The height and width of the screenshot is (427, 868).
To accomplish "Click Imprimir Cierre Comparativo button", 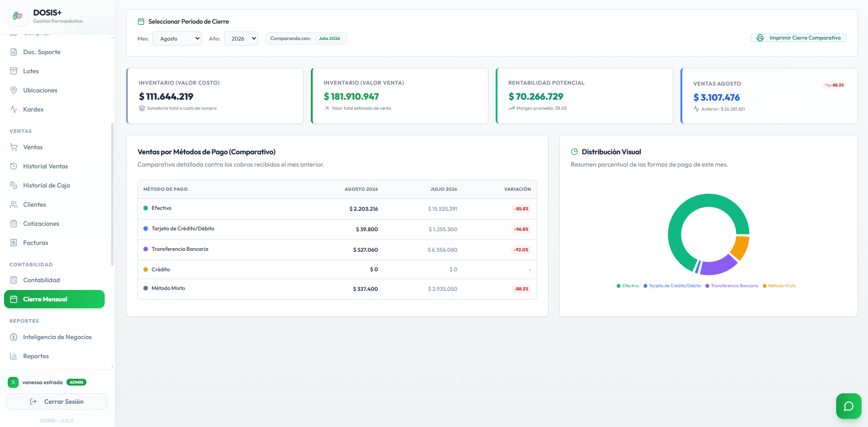I will tap(798, 38).
